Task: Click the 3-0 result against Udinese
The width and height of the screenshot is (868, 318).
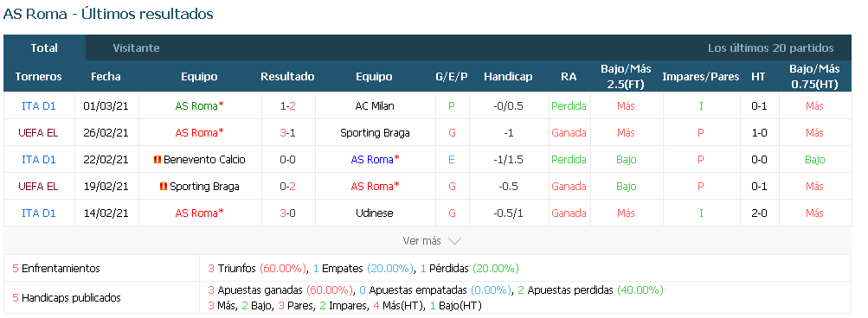Action: tap(287, 213)
